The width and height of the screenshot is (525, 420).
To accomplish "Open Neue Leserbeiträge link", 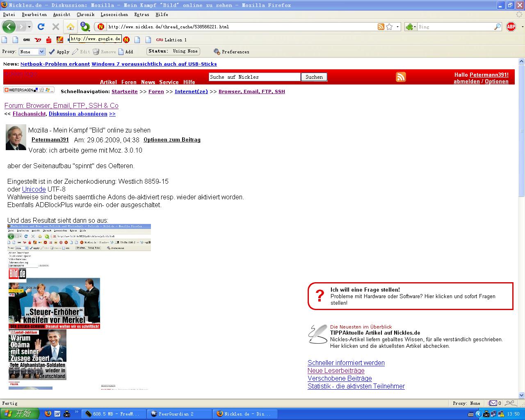I will (336, 370).
